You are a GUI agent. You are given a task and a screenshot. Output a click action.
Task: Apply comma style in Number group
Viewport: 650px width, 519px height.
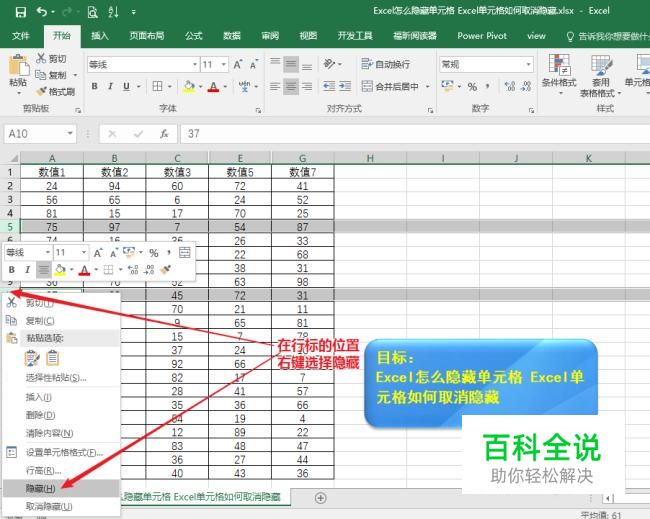point(488,86)
